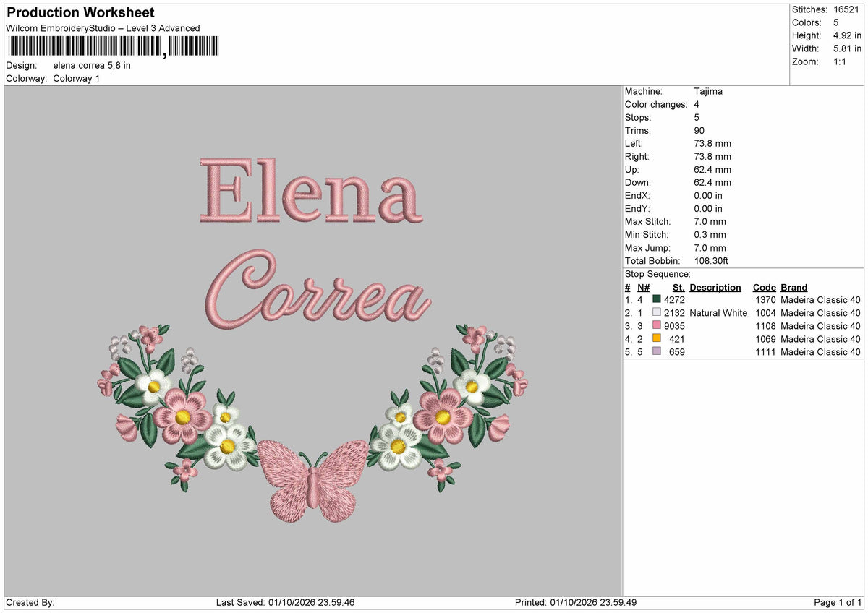The height and width of the screenshot is (613, 868).
Task: Click the stitch count 4272 in stop 1
Action: [x=674, y=299]
